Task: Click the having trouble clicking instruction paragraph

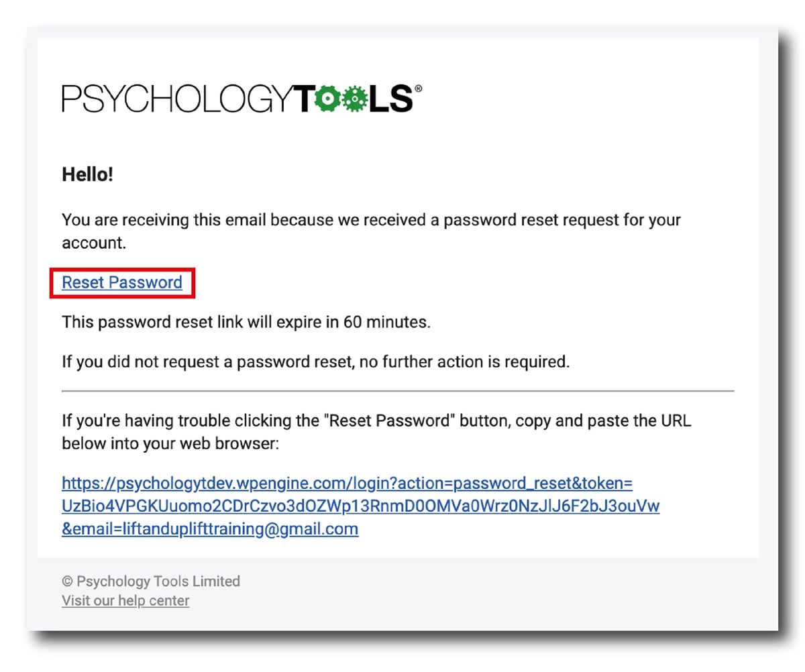Action: pyautogui.click(x=376, y=432)
